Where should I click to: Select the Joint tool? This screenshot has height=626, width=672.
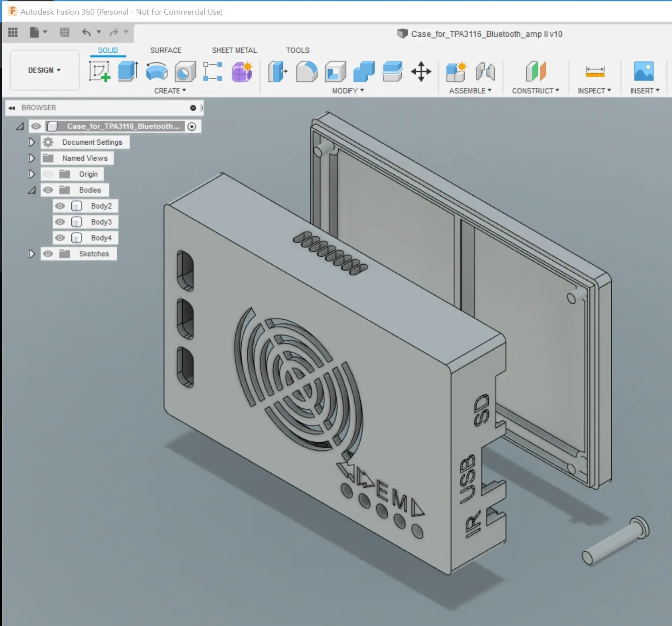click(x=485, y=71)
